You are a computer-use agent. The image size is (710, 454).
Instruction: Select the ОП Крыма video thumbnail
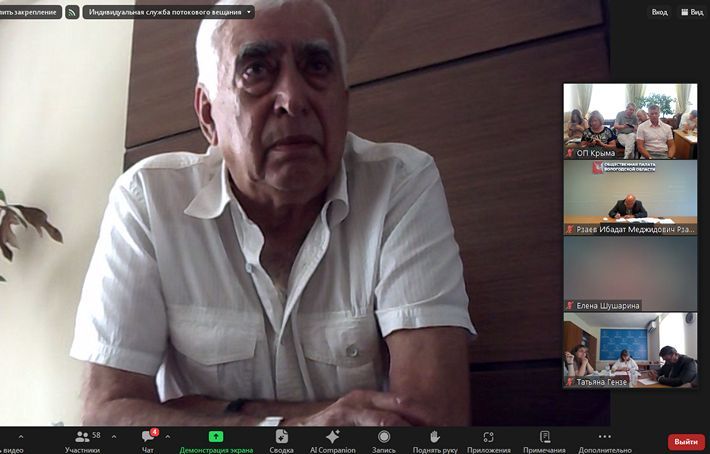630,121
